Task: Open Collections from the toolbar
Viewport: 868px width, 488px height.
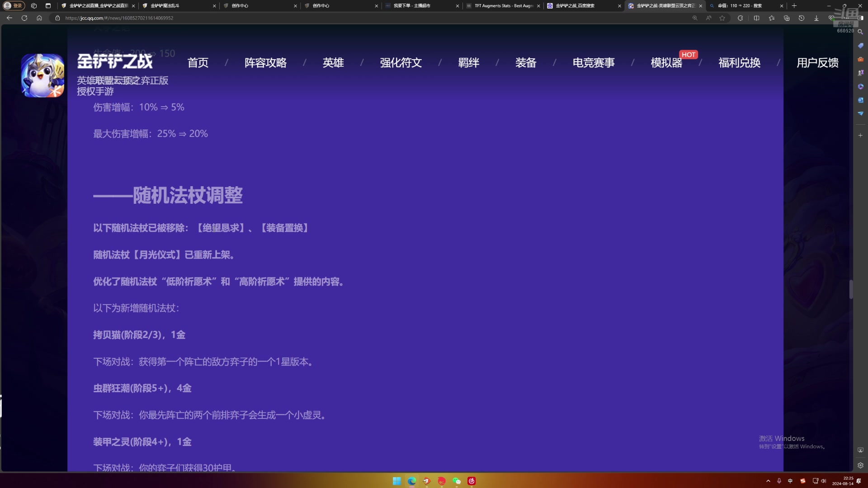Action: tap(788, 19)
